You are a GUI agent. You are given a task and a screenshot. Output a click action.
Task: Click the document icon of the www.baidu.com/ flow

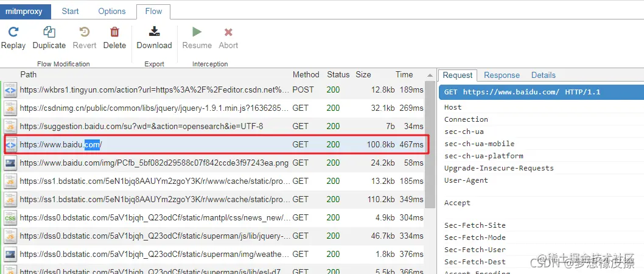tap(10, 144)
